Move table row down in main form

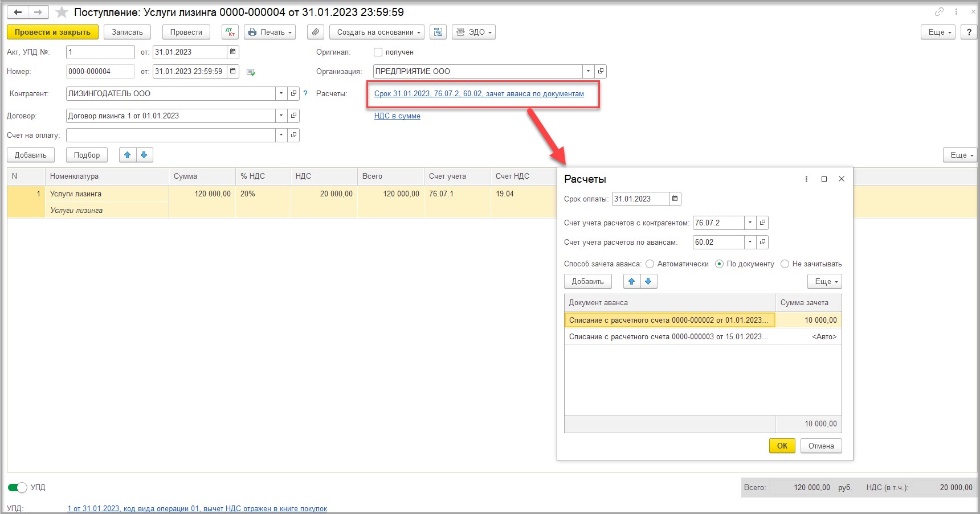pos(144,155)
